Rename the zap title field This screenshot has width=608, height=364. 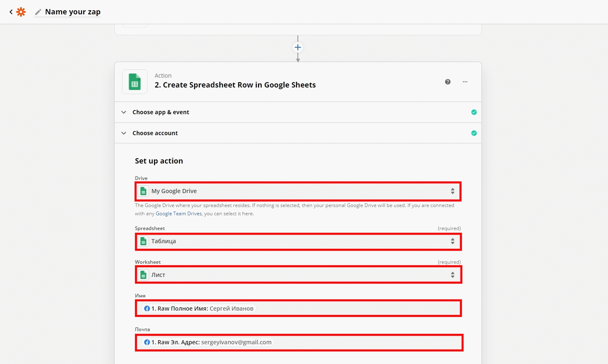73,12
